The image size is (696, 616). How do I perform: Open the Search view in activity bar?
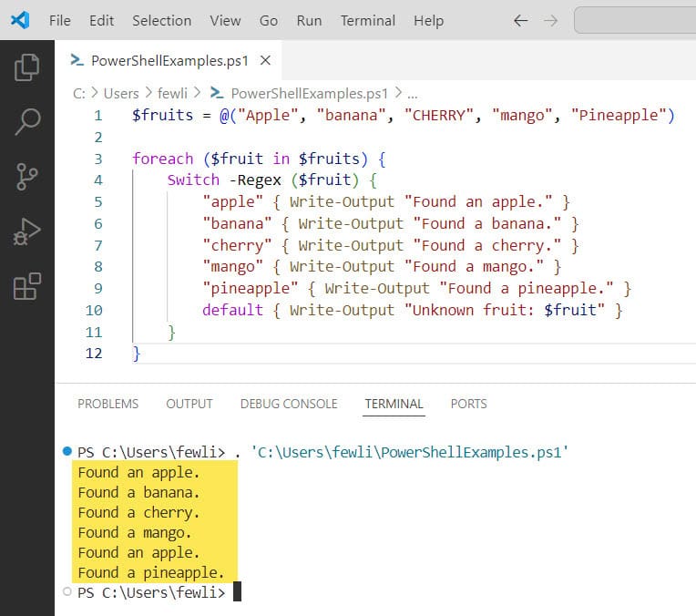tap(27, 122)
